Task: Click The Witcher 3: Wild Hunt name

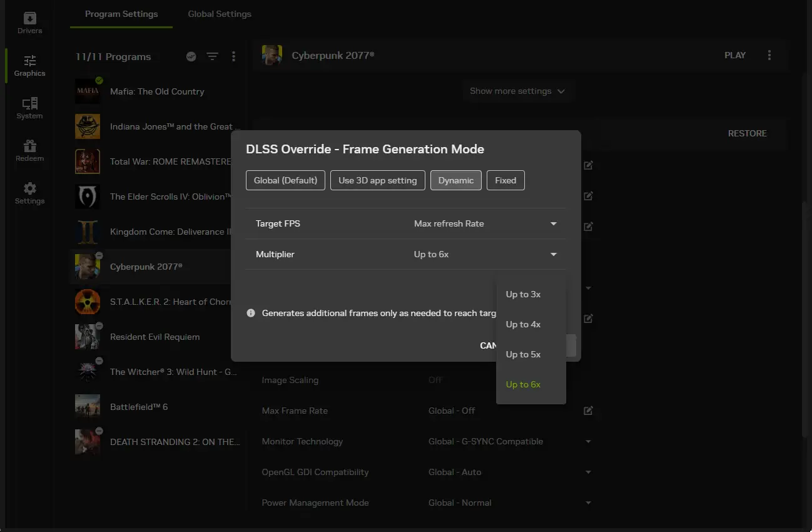Action: (173, 372)
